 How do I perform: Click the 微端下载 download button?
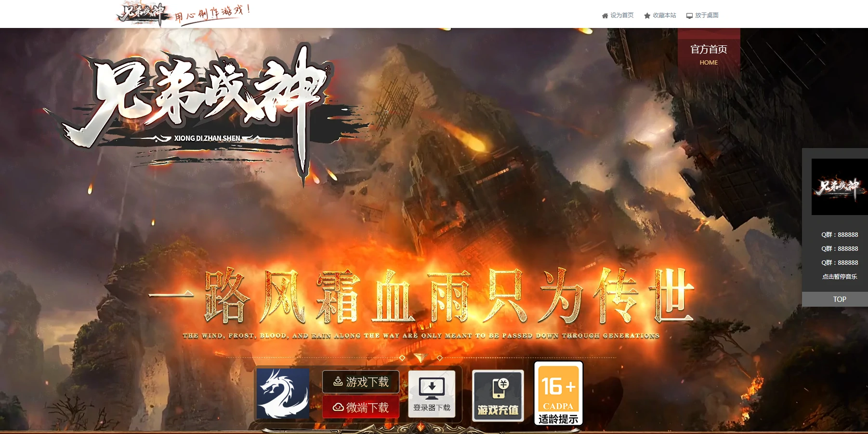point(360,407)
